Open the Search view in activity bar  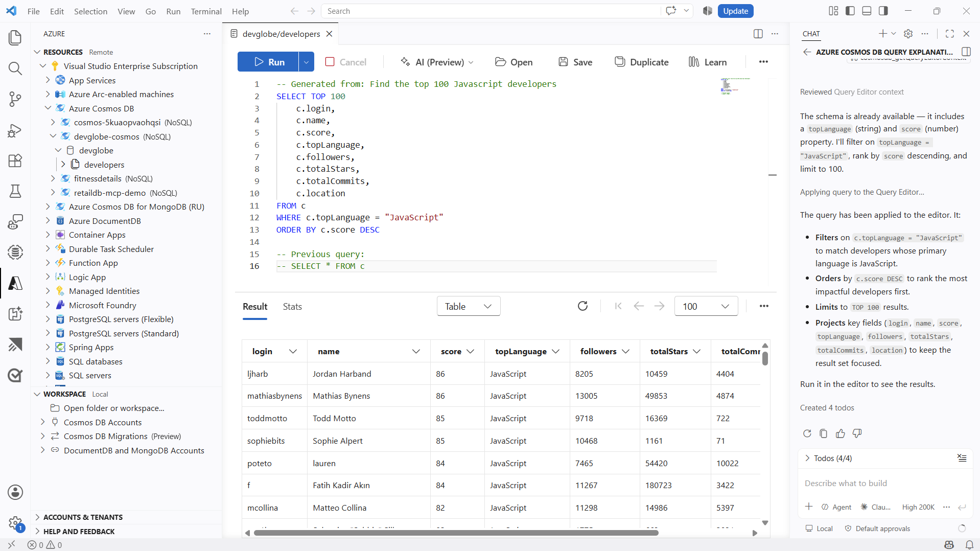click(x=15, y=68)
